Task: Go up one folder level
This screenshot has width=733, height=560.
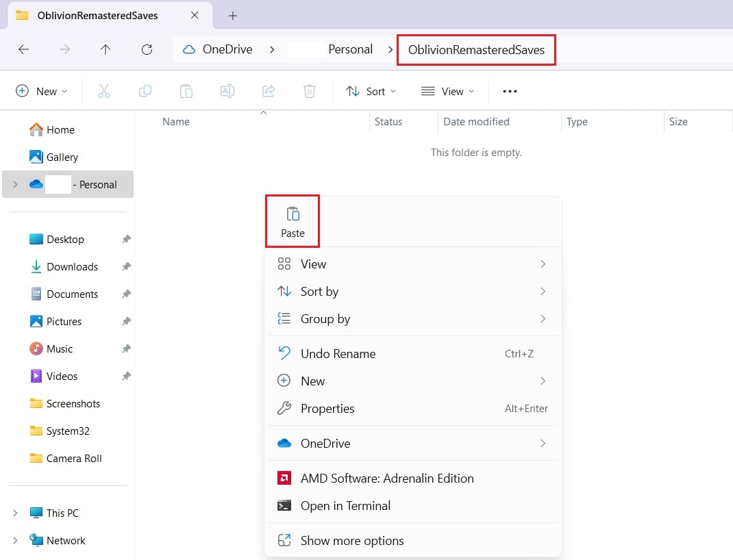Action: click(x=105, y=49)
